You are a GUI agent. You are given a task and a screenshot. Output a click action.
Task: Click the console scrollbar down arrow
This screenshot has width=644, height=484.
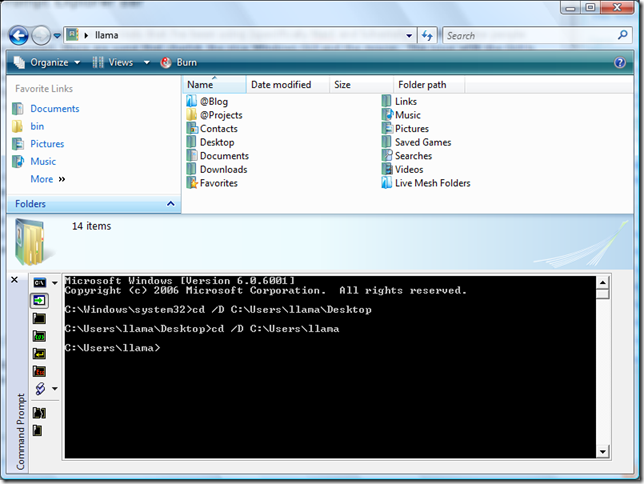pos(603,452)
